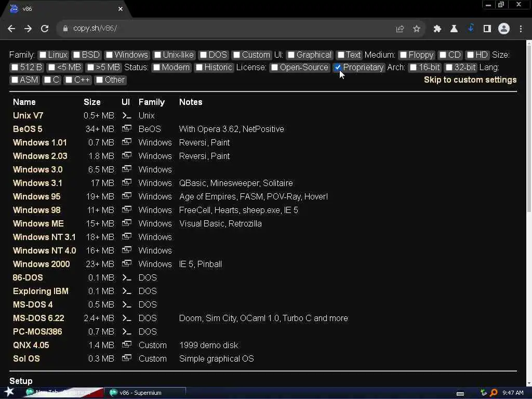The height and width of the screenshot is (399, 532).
Task: Open the extensions puzzle icon
Action: pyautogui.click(x=437, y=29)
